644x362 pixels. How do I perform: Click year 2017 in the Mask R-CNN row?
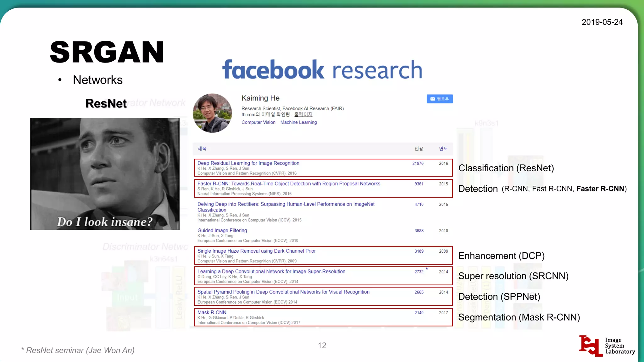443,313
